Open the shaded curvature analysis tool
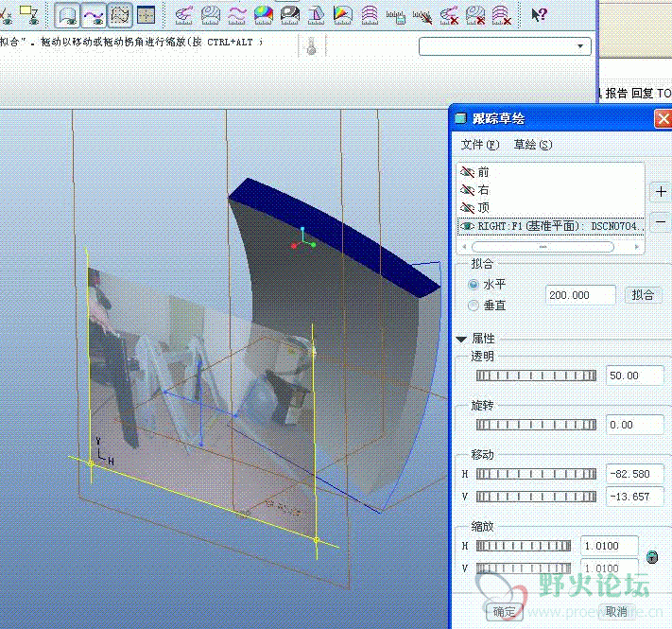Screen dimensions: 672x629 click(264, 15)
